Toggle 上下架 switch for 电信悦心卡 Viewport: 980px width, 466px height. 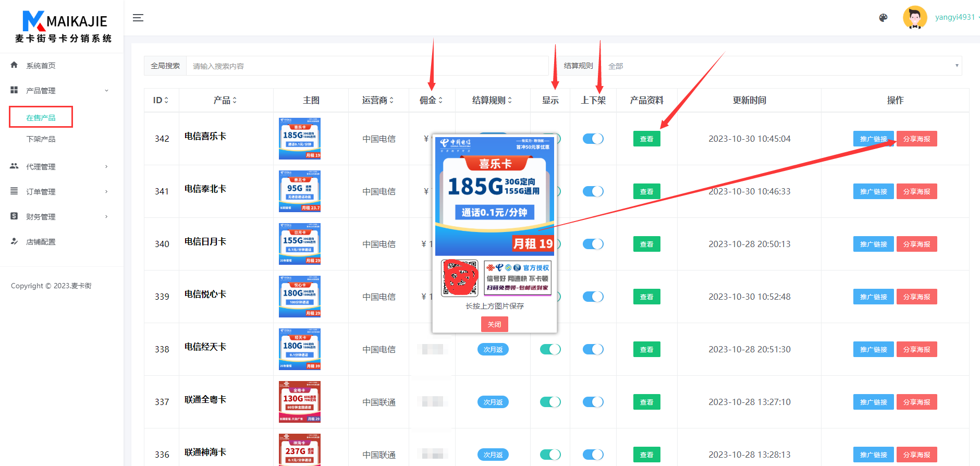593,297
